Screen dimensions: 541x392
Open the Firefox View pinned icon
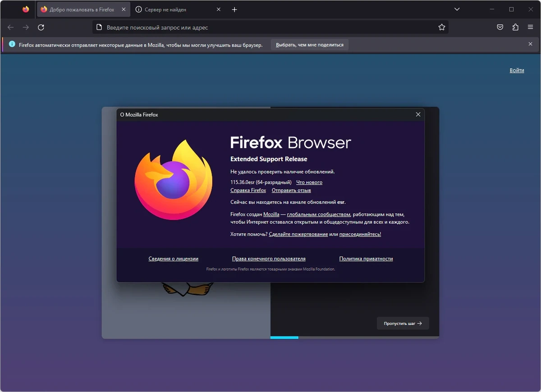26,9
